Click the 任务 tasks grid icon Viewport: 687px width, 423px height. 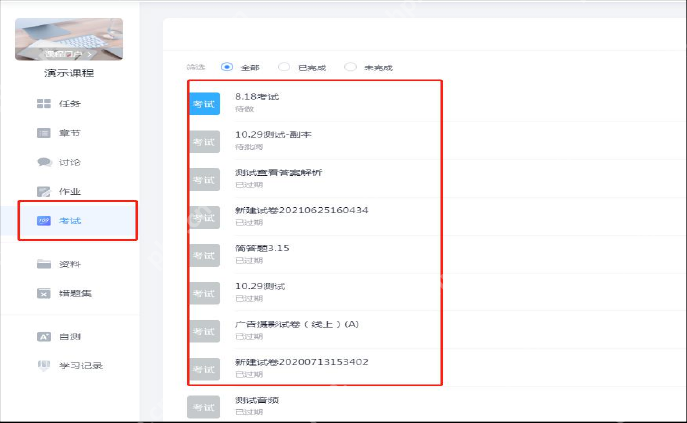coord(44,103)
